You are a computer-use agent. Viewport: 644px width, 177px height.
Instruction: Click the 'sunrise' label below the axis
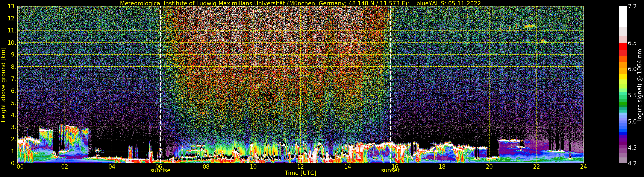[160, 171]
